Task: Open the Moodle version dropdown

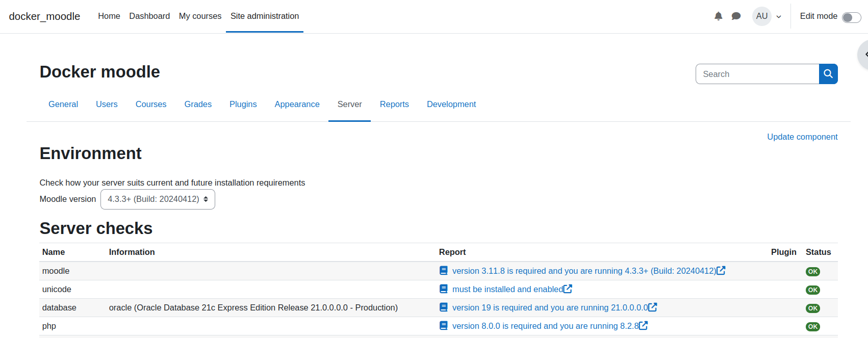Action: coord(158,199)
